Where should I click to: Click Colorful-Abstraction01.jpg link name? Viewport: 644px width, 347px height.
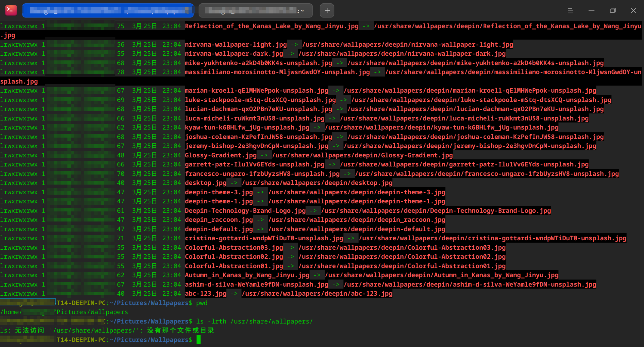pos(234,266)
